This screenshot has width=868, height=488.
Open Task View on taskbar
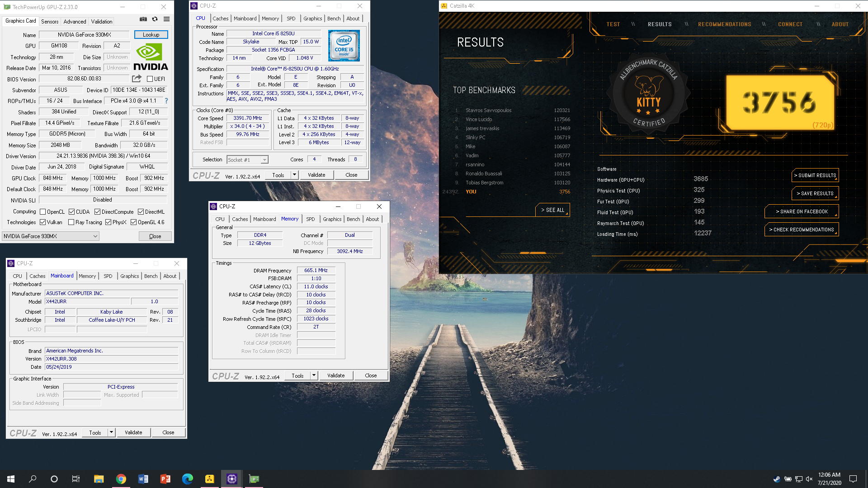coord(76,479)
